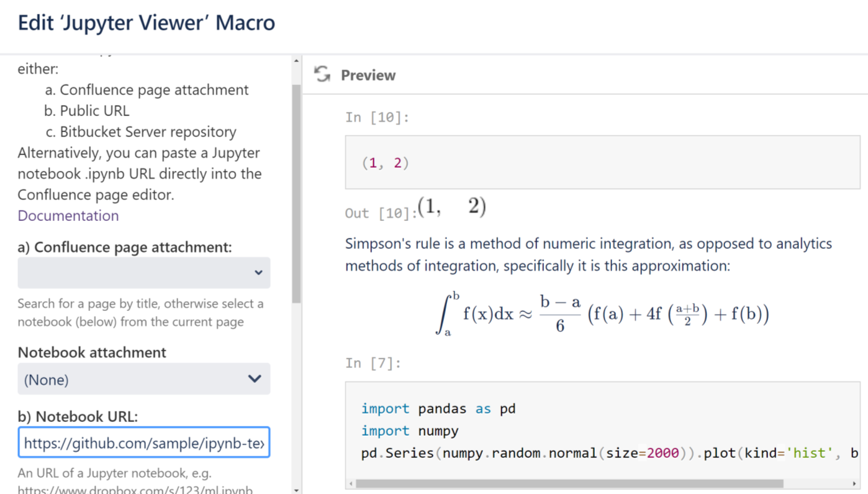Image resolution: width=868 pixels, height=494 pixels.
Task: Click the left panel scroll-up arrow
Action: 296,61
